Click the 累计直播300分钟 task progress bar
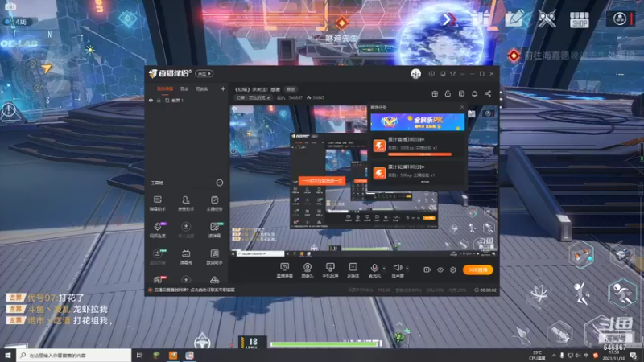 click(x=419, y=154)
